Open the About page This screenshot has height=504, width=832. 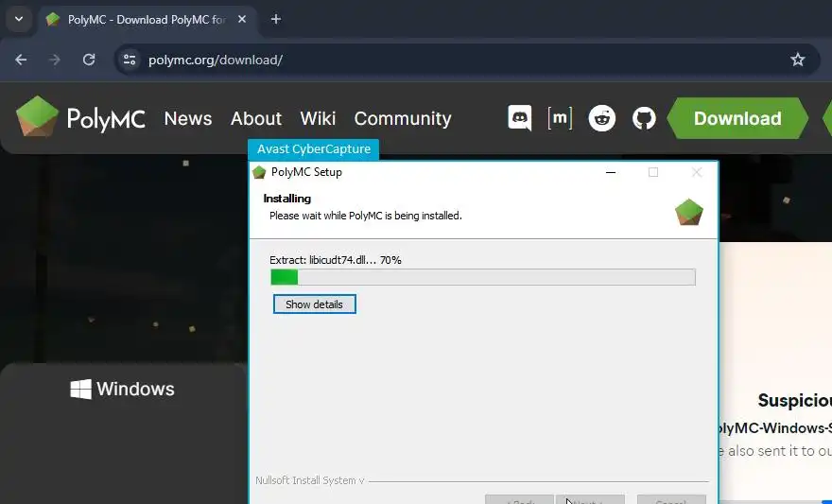(256, 118)
